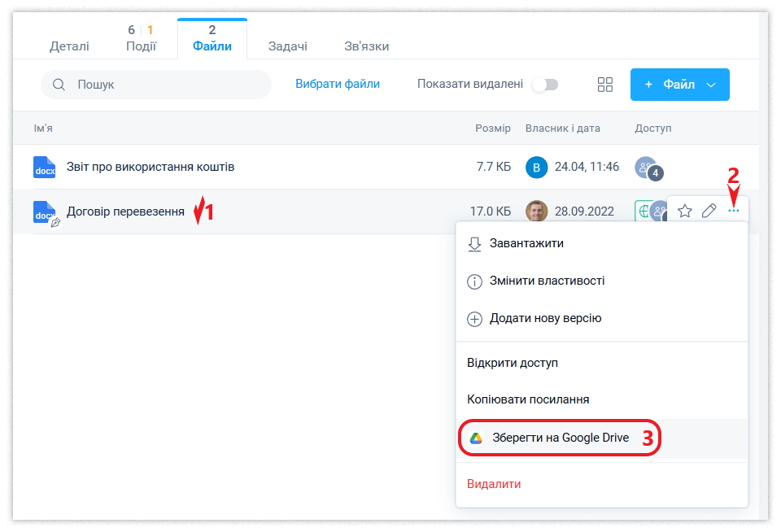Toggle Показати видалені switch
The width and height of the screenshot is (781, 532).
click(x=544, y=85)
